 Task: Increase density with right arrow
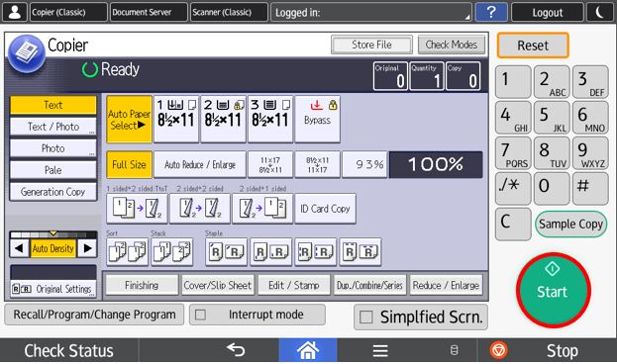(x=87, y=248)
